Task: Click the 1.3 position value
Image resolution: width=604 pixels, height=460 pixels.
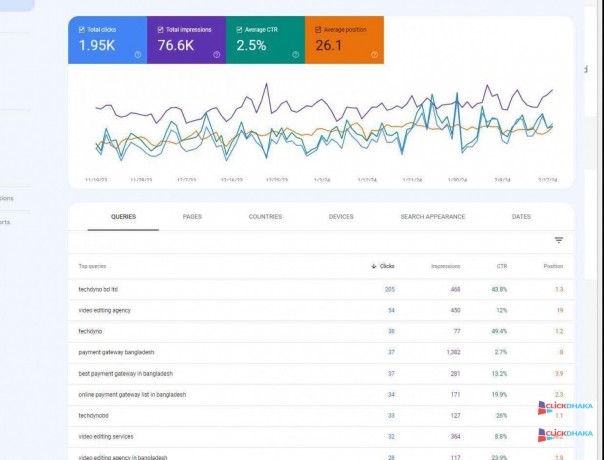Action: point(559,289)
